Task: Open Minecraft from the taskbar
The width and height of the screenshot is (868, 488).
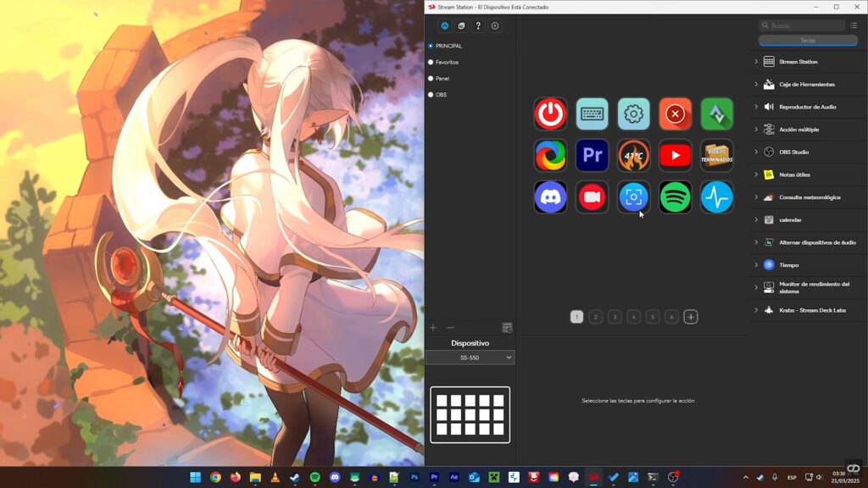Action: click(494, 477)
